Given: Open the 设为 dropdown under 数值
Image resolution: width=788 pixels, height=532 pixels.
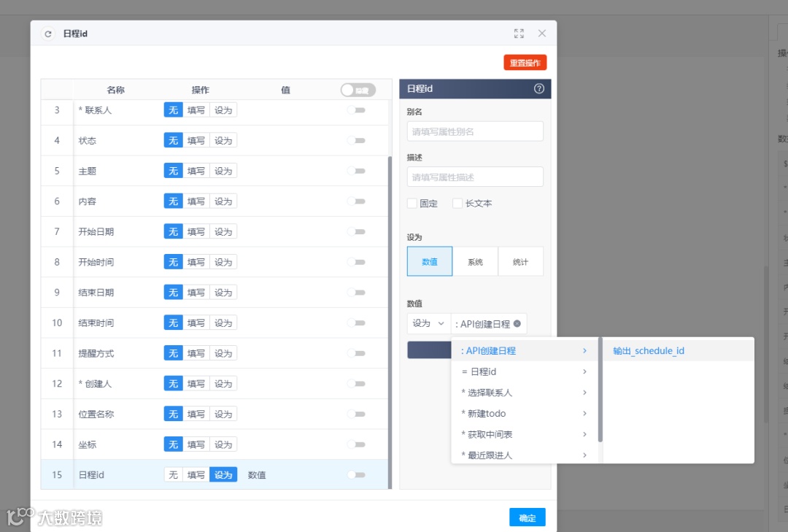Looking at the screenshot, I should pyautogui.click(x=428, y=323).
